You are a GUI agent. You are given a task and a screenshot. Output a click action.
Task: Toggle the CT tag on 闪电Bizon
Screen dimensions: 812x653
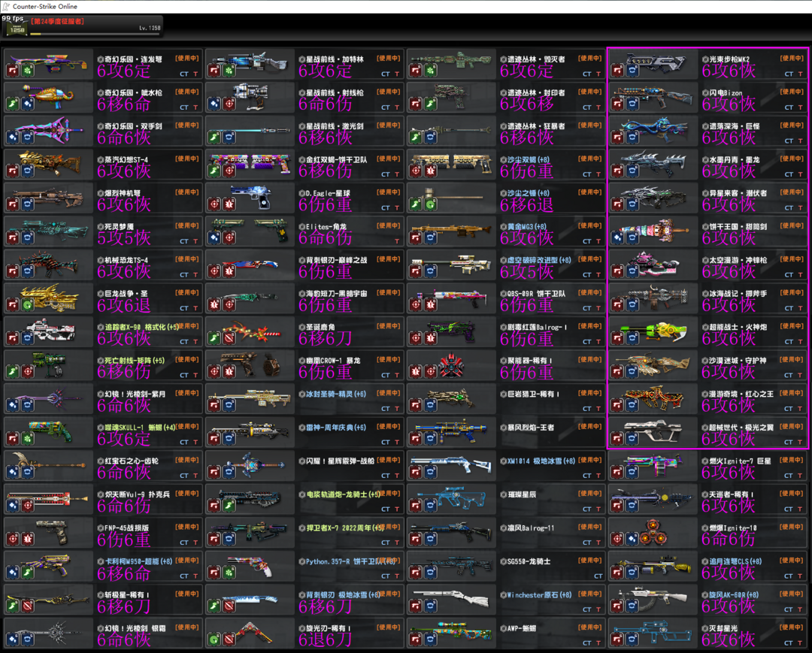click(789, 107)
